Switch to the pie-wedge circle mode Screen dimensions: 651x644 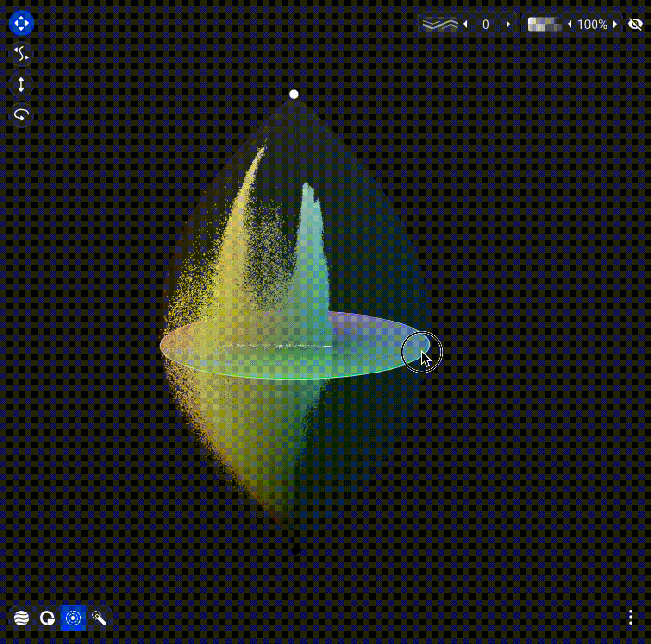click(x=47, y=618)
